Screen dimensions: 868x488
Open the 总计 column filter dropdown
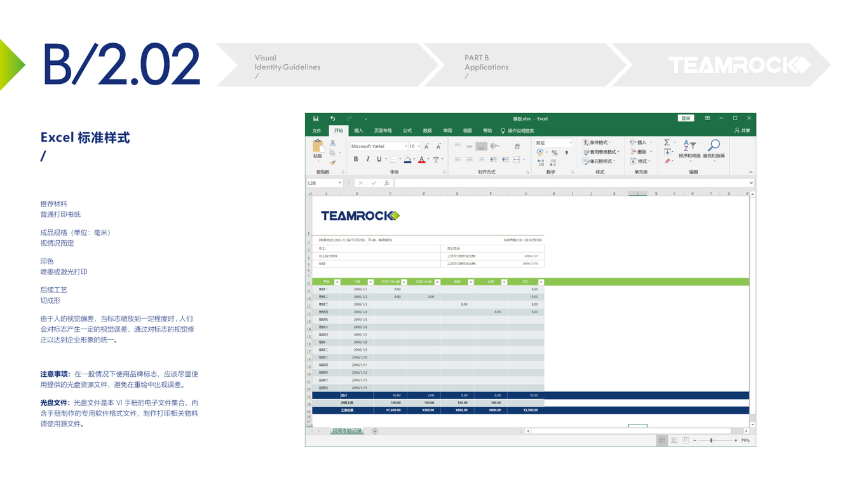tap(541, 281)
